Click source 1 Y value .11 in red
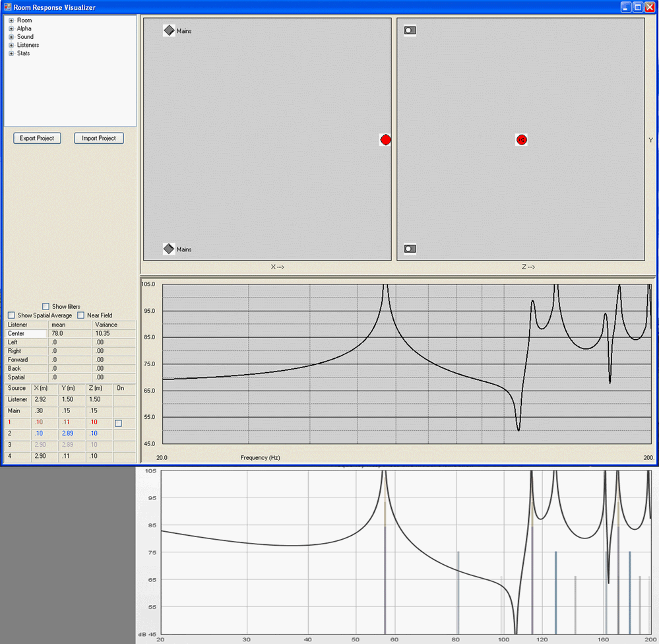659x644 pixels. pyautogui.click(x=66, y=422)
